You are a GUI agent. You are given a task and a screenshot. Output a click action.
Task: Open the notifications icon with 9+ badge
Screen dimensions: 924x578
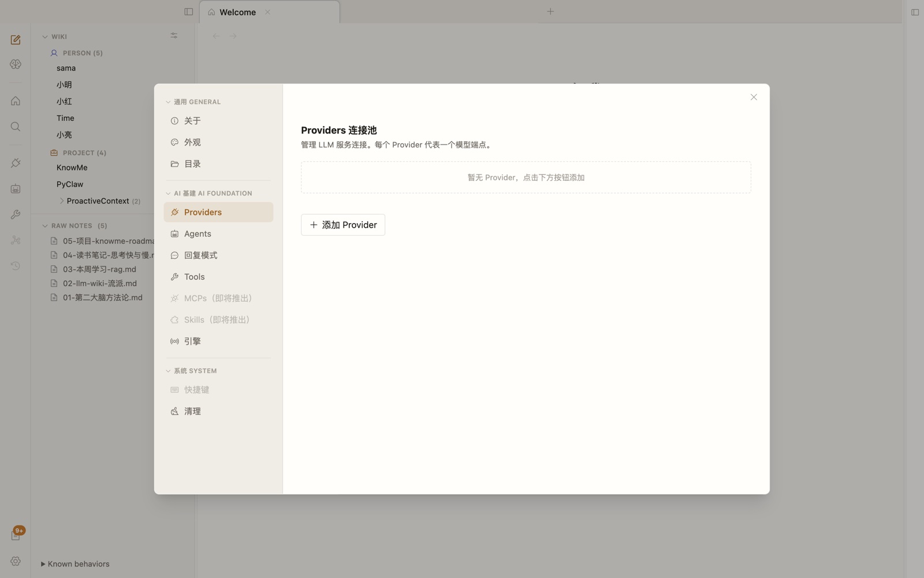[16, 535]
